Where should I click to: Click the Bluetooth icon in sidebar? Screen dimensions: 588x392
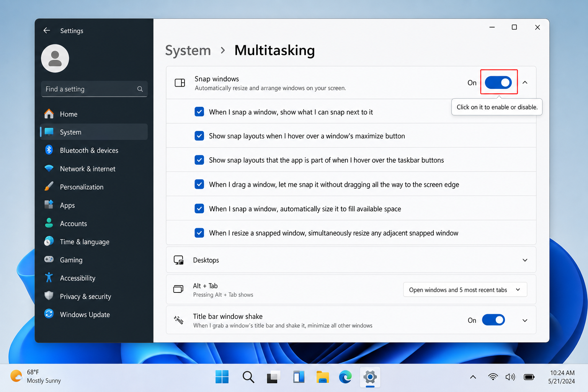(49, 150)
